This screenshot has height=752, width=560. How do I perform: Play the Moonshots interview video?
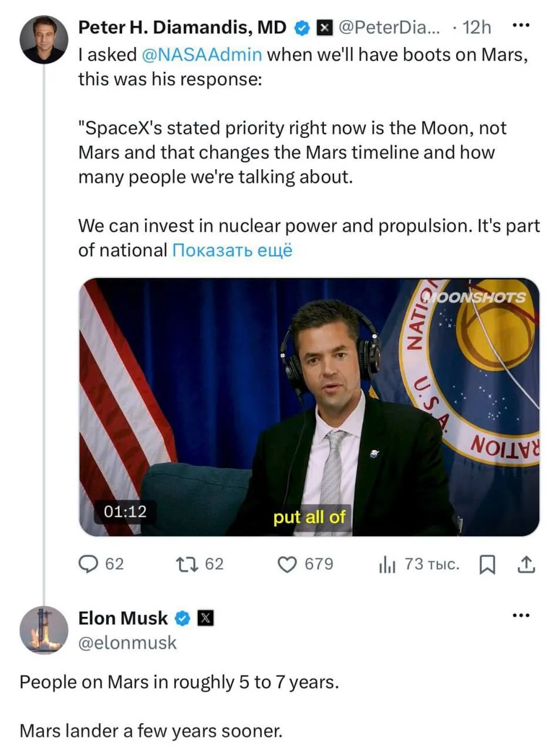pos(309,407)
